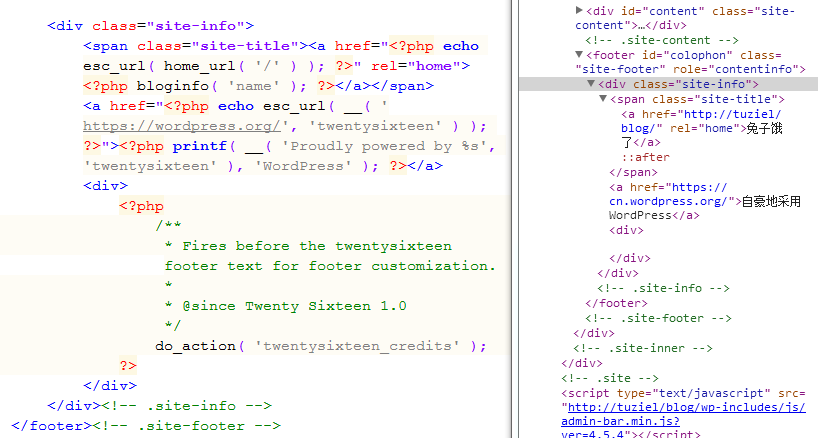818x438 pixels.
Task: Select the <!-- .site-info --> comment in DOM tree
Action: pyautogui.click(x=663, y=288)
